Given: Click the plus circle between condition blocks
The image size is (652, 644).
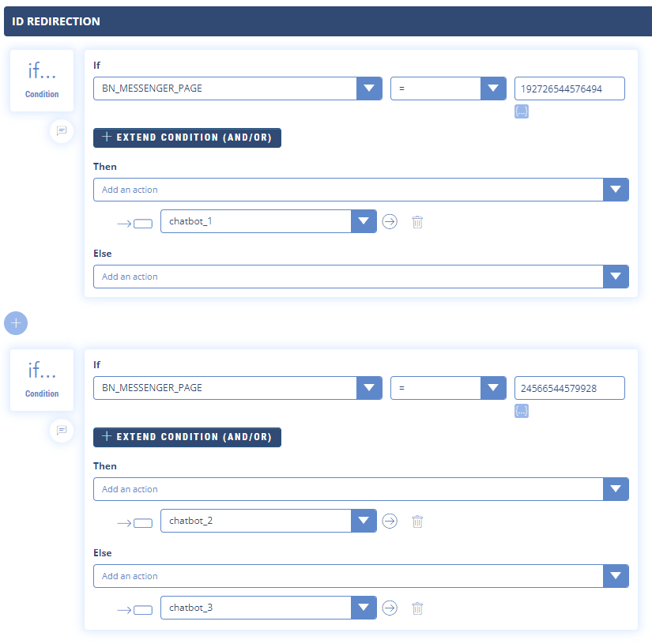Looking at the screenshot, I should click(16, 323).
